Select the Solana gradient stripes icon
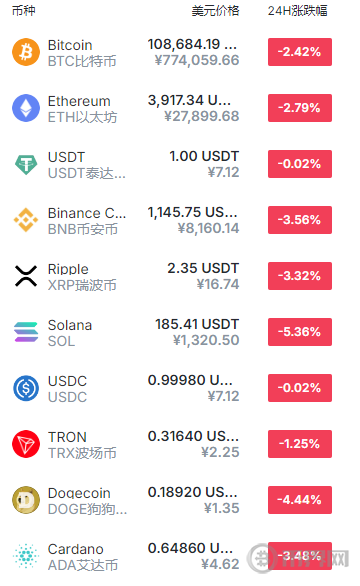 (26, 332)
